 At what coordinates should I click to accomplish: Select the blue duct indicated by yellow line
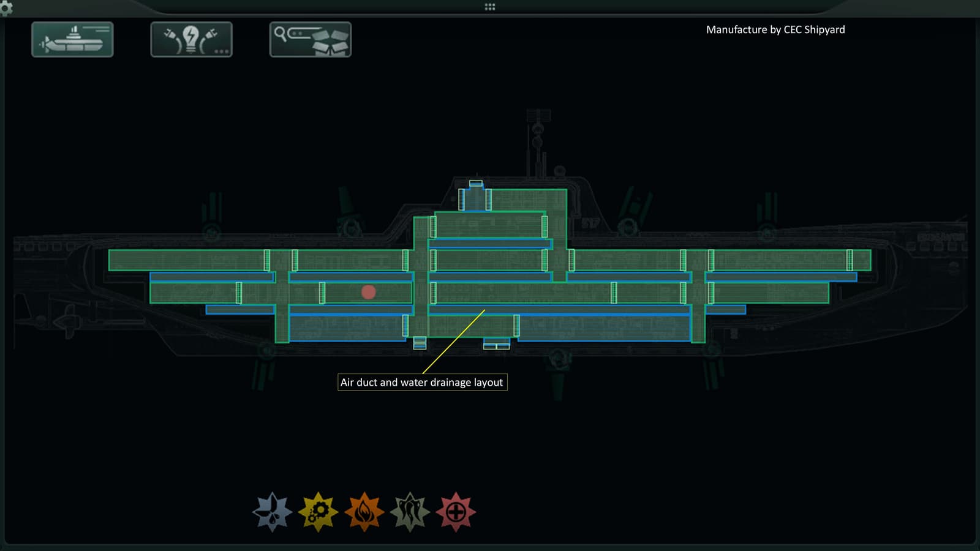pos(560,310)
